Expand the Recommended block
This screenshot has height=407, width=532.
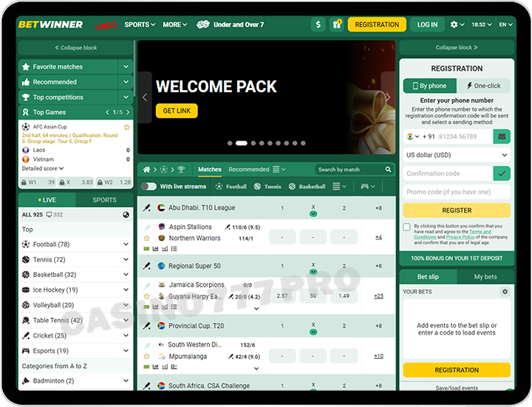point(126,82)
